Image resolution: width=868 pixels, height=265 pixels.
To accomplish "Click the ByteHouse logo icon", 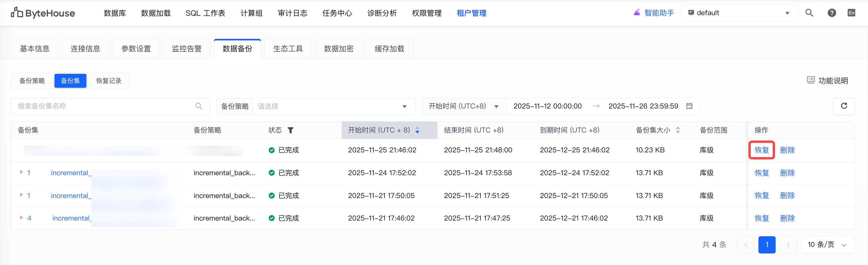I will point(17,12).
